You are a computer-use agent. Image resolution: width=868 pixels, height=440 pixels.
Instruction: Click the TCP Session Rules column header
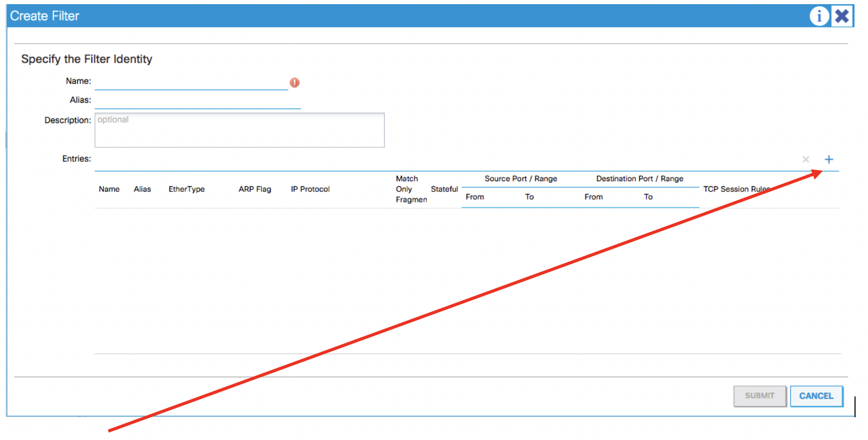[736, 189]
